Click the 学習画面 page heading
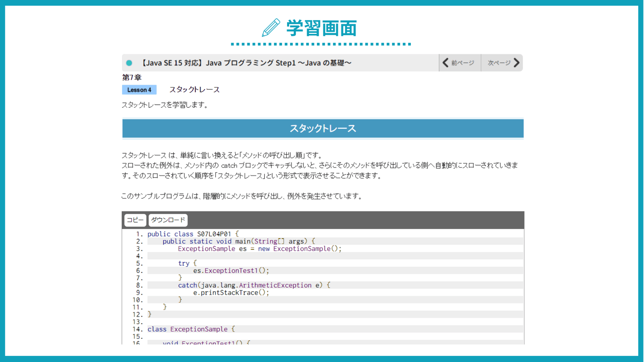 (321, 28)
